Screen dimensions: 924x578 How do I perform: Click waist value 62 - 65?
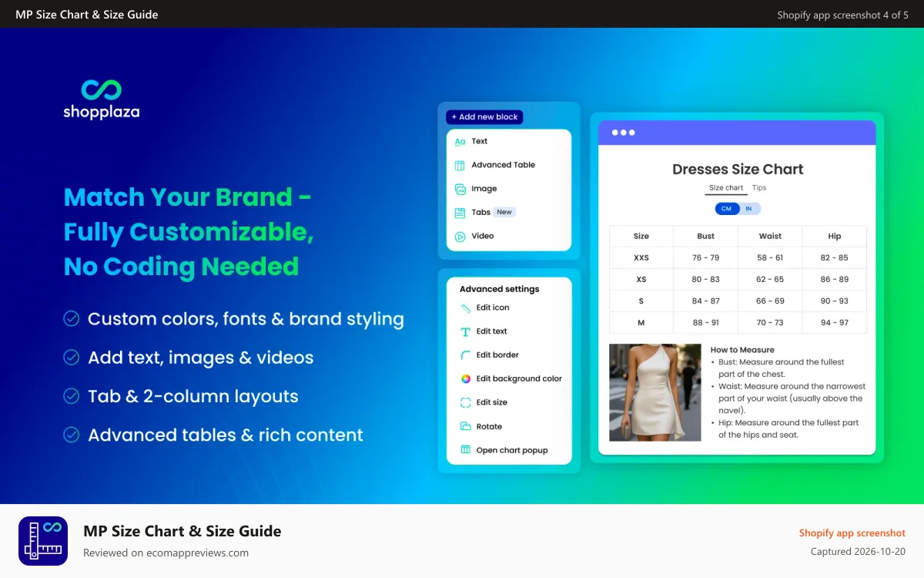770,280
